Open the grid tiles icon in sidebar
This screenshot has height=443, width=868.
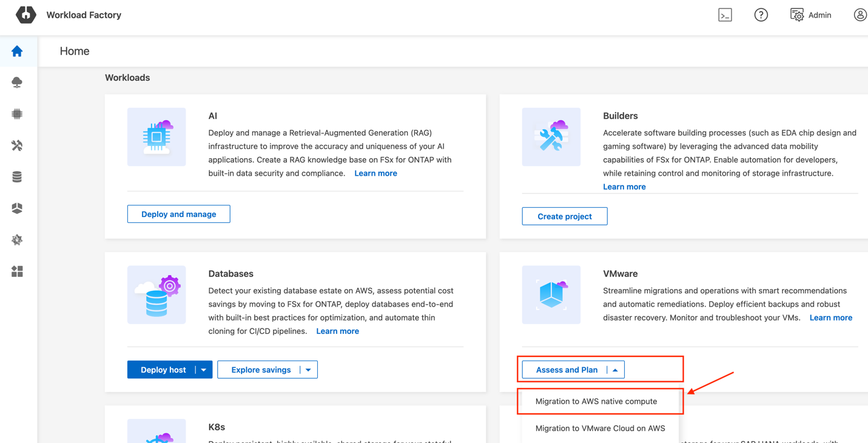click(x=17, y=271)
